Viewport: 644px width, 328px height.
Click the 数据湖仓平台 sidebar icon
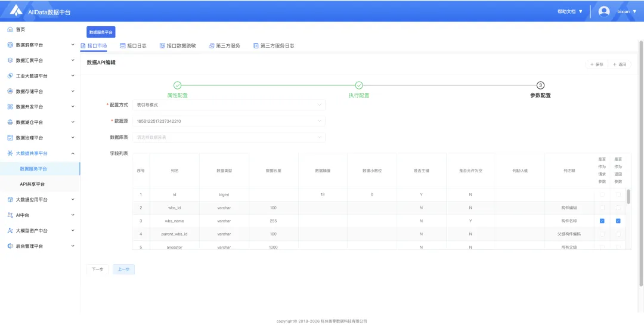[x=10, y=122]
